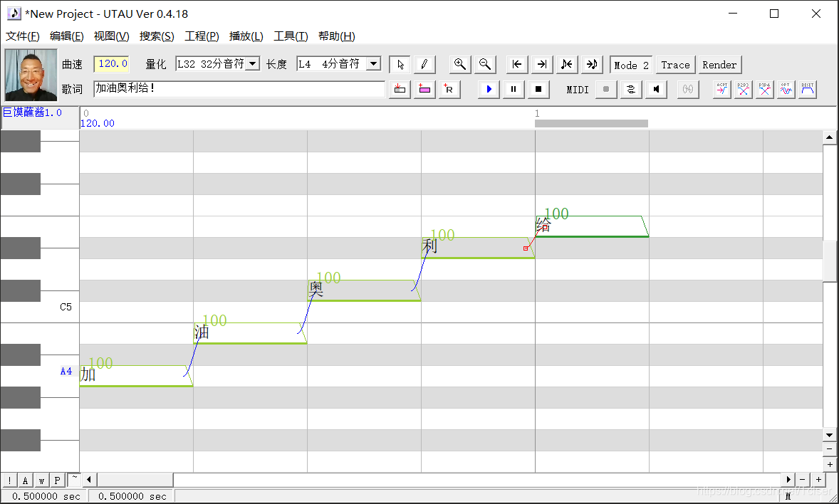Click the RESET envelope icon
The width and height of the screenshot is (839, 504).
(808, 90)
